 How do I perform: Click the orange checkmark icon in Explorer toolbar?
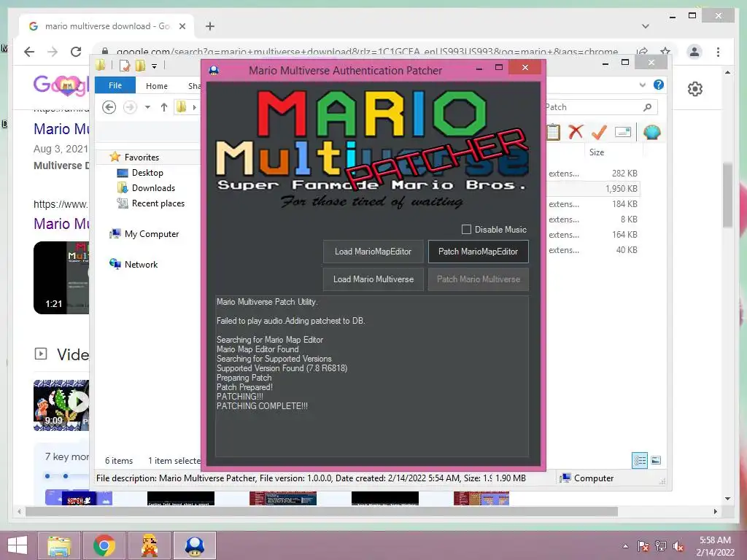[x=599, y=132]
